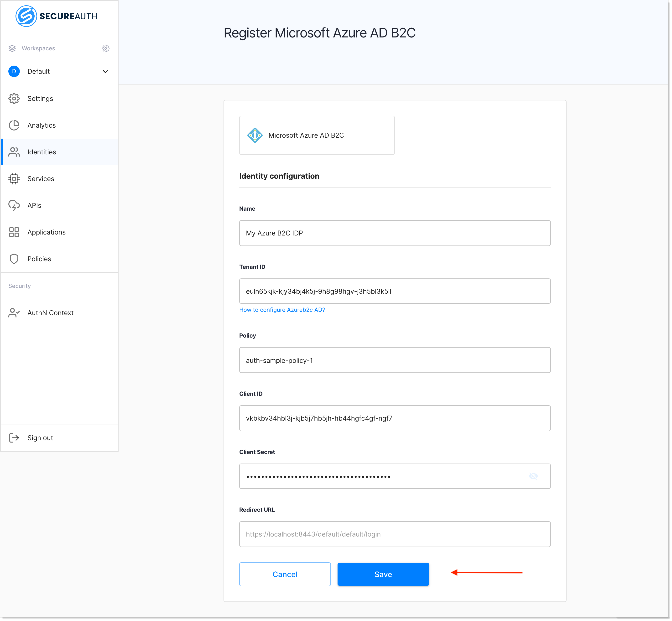This screenshot has height=621, width=672.
Task: Click the Workspaces label
Action: [x=38, y=48]
